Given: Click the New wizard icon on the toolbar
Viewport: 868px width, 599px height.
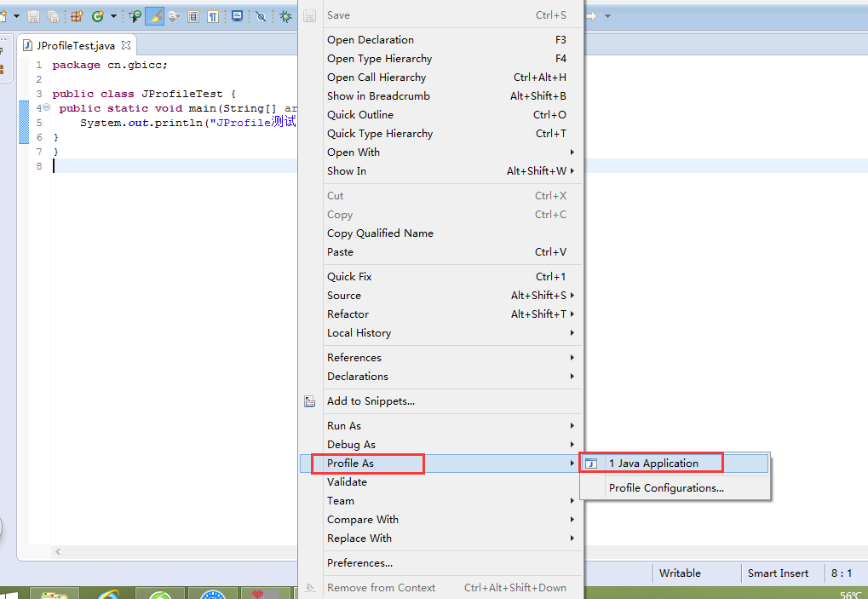Looking at the screenshot, I should point(4,15).
